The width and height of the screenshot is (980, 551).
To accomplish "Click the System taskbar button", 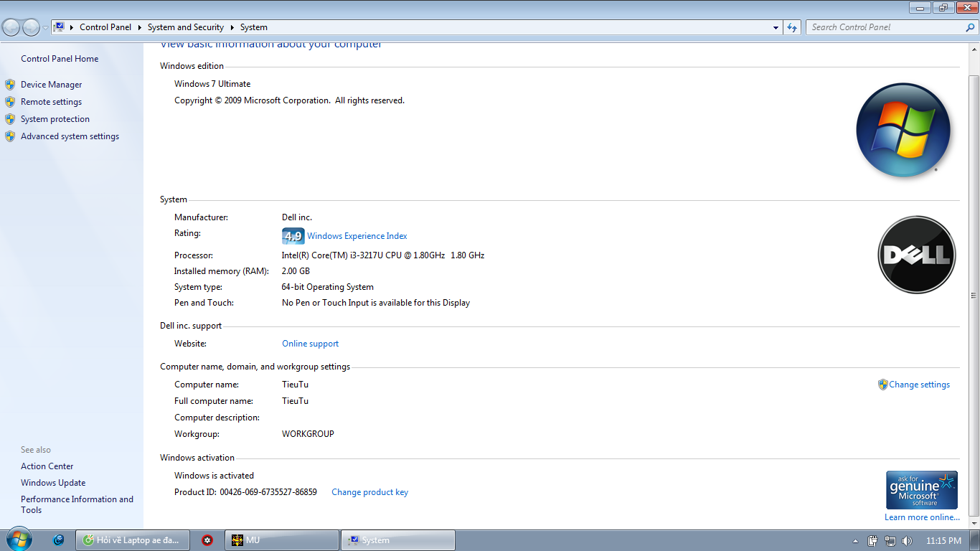I will click(398, 540).
